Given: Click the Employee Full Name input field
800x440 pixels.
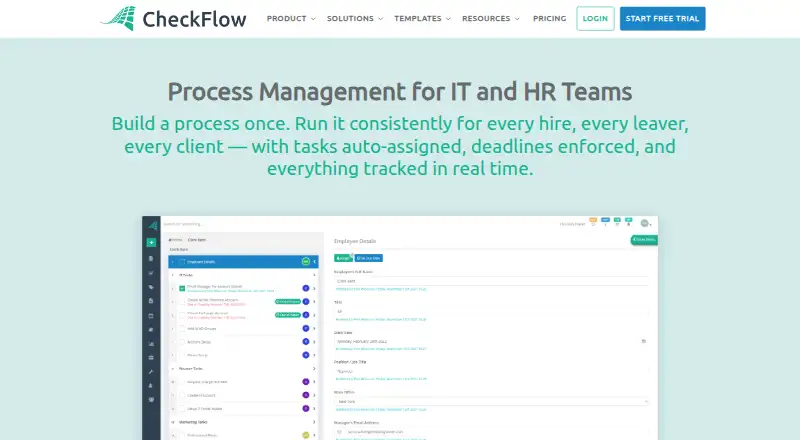Looking at the screenshot, I should pos(491,281).
